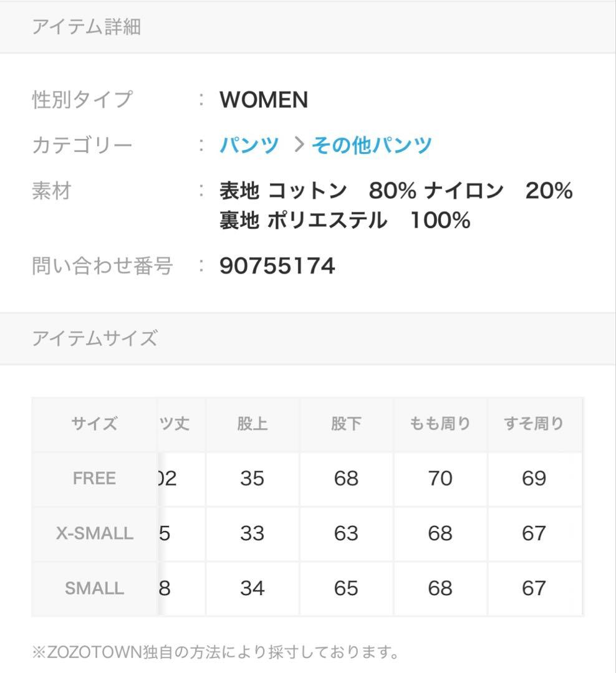Click the アイテムサイズ section header
This screenshot has width=616, height=673.
click(95, 338)
